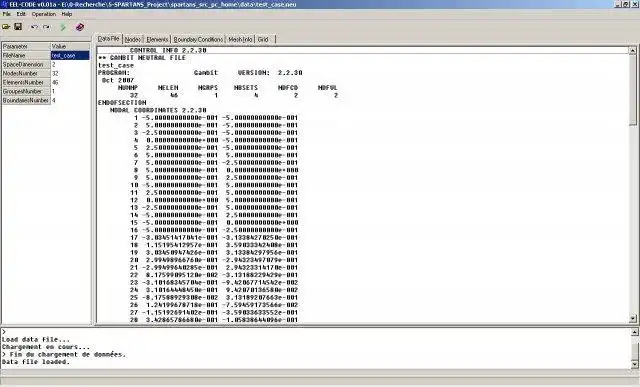640x387 pixels.
Task: Select the BoundariesNumber parameter label
Action: click(x=26, y=100)
